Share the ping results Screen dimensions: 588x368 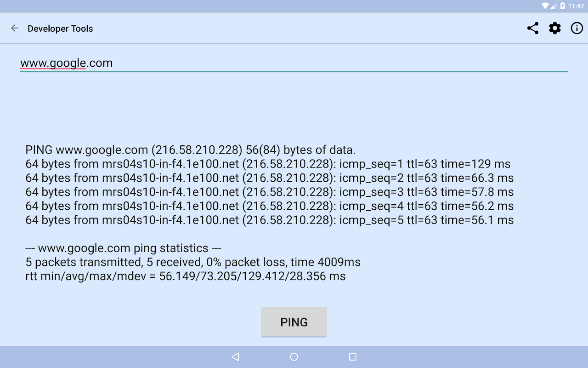point(533,28)
